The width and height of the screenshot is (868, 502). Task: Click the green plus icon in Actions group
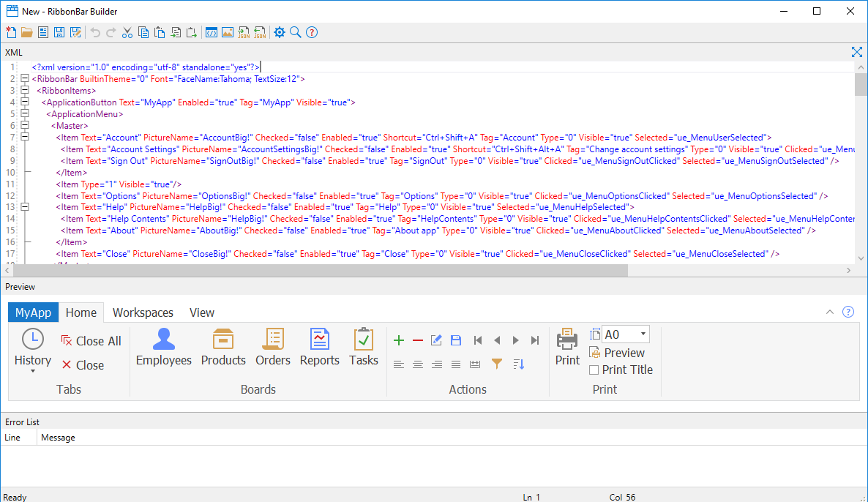click(x=399, y=340)
